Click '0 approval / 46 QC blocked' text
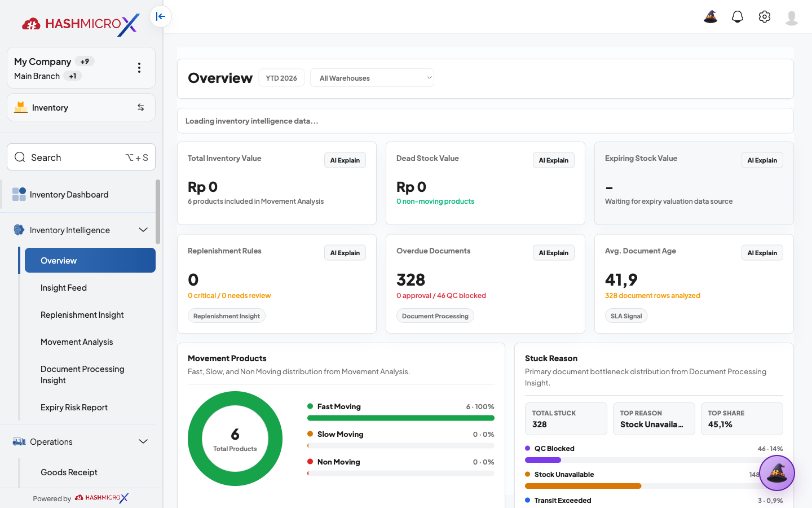812x508 pixels. coord(441,296)
